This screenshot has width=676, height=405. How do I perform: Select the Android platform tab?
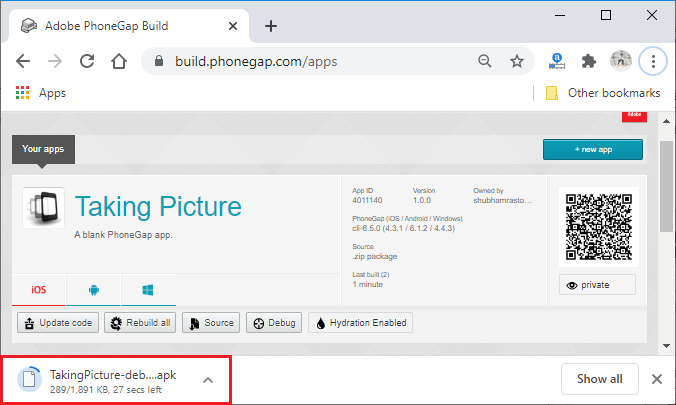pos(94,290)
